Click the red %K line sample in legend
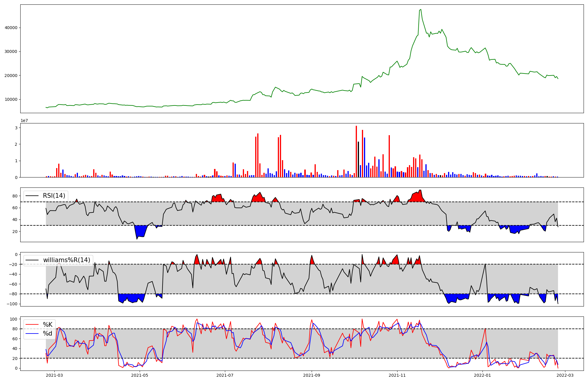Image resolution: width=588 pixels, height=382 pixels. click(x=32, y=325)
